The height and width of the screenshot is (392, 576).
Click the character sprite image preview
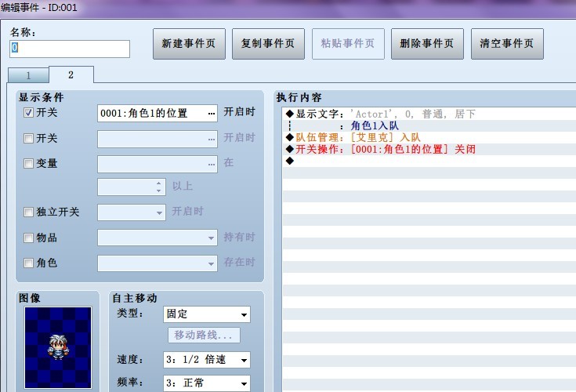click(x=58, y=347)
